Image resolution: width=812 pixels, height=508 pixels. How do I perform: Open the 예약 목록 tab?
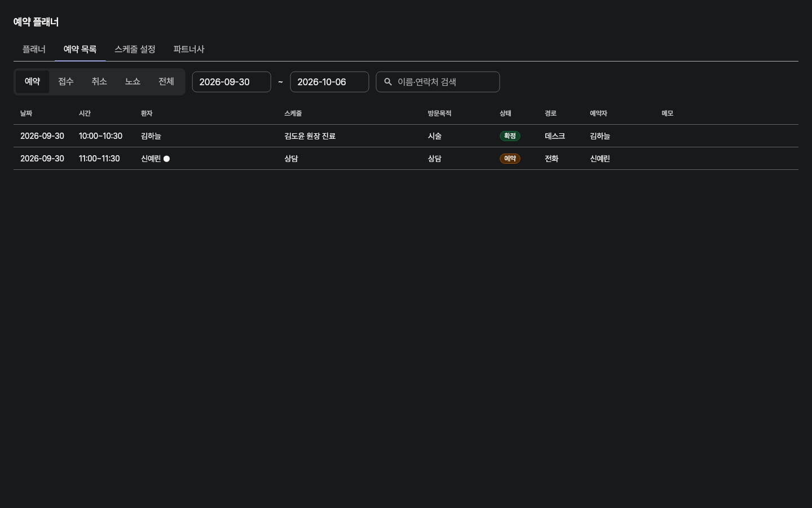[x=80, y=49]
